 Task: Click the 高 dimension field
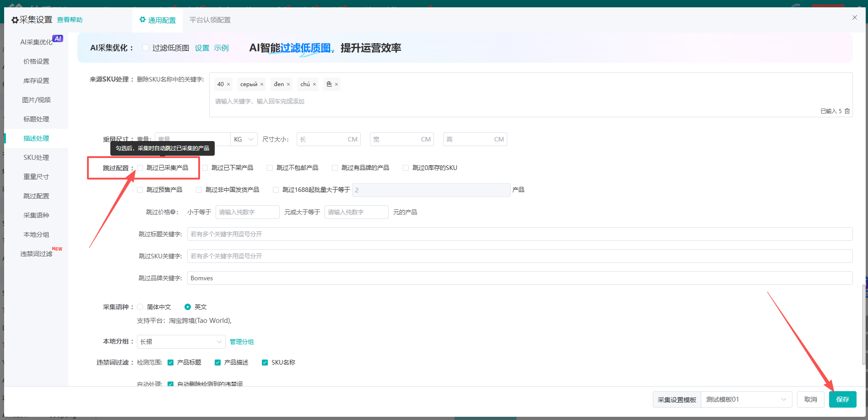click(x=475, y=139)
